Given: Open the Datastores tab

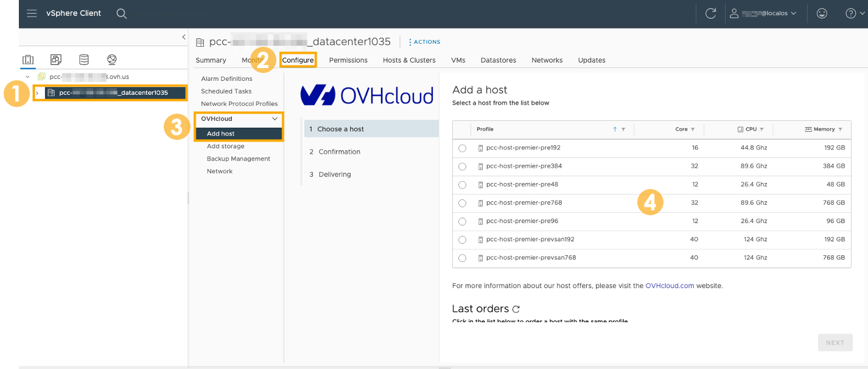Looking at the screenshot, I should click(499, 60).
